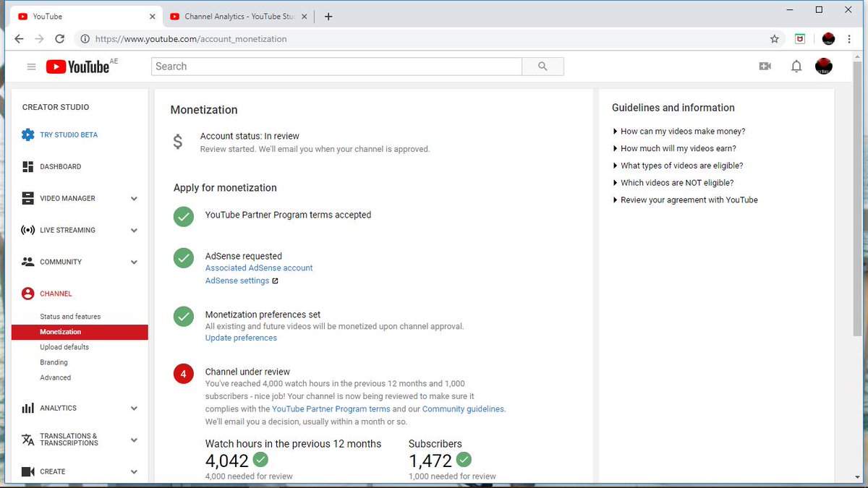Viewport: 868px width, 488px height.
Task: Open YouTube Partner Program terms link
Action: coord(331,408)
